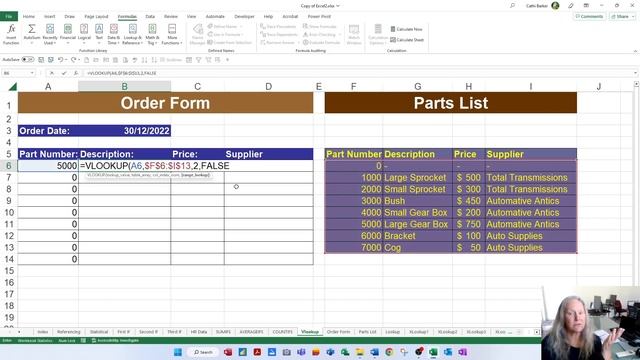This screenshot has width=640, height=360.
Task: Open the File tab
Action: (9, 16)
